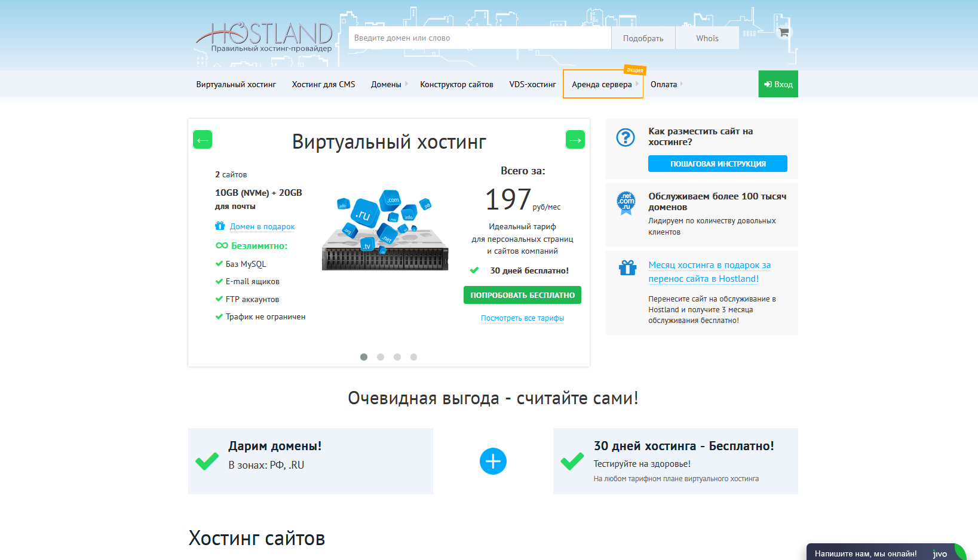Click the Whois button

707,38
